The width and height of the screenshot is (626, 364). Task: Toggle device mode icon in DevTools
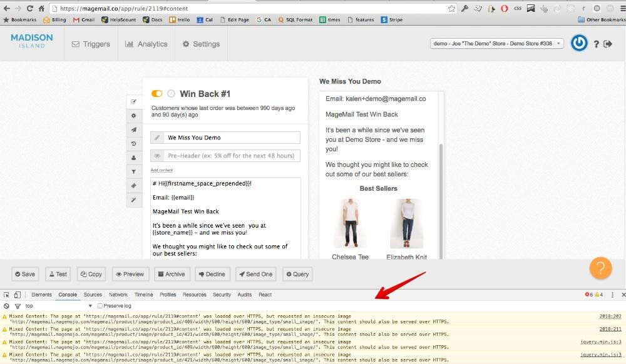pos(18,295)
